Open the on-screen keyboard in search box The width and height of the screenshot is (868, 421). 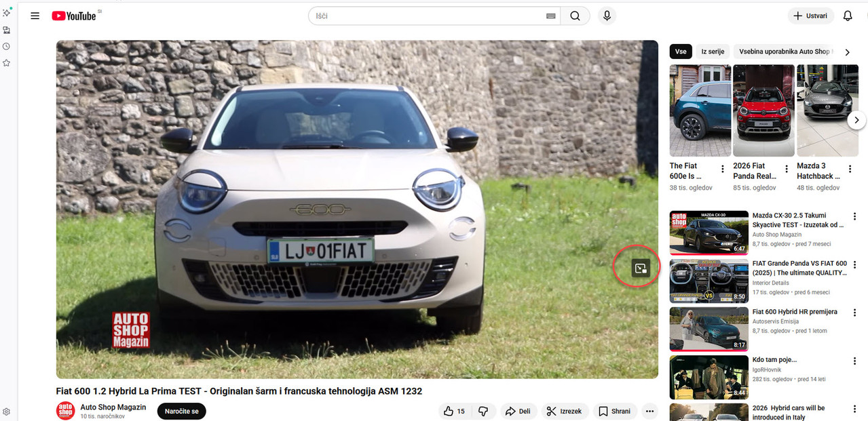pyautogui.click(x=550, y=16)
